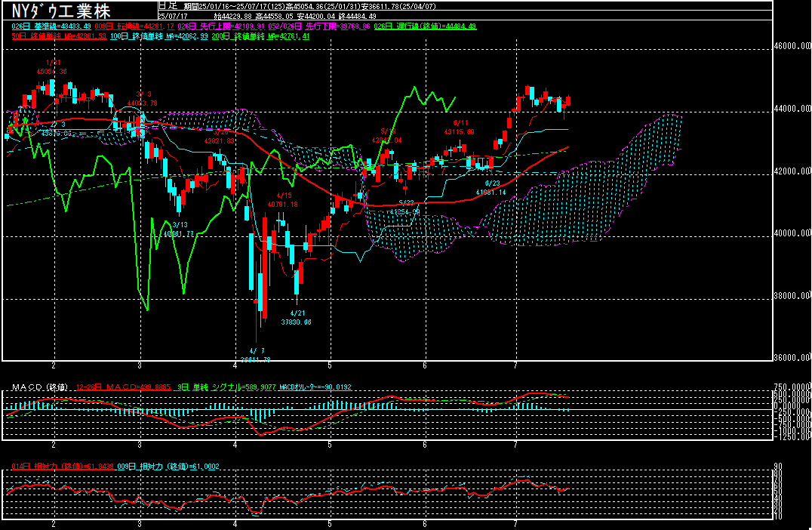Screen dimensions: 812x530
Task: Select the 100日 終値単純 MA=42062.99 legend
Action: [x=159, y=36]
